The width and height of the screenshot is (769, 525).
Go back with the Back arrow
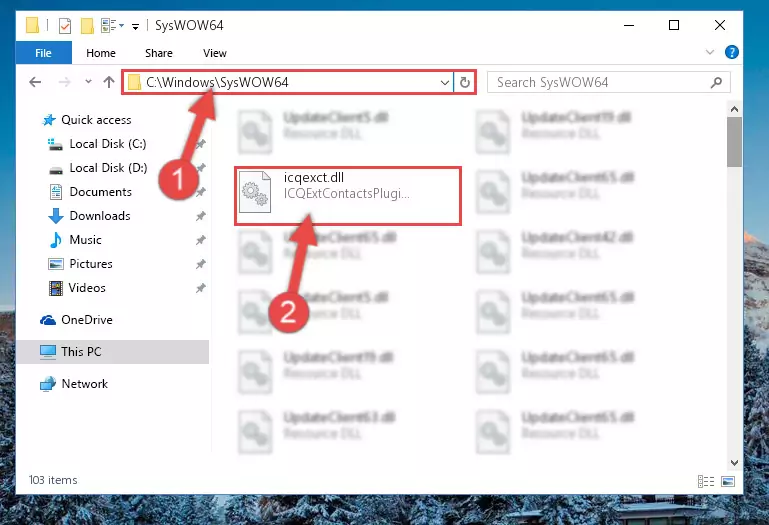pyautogui.click(x=35, y=82)
